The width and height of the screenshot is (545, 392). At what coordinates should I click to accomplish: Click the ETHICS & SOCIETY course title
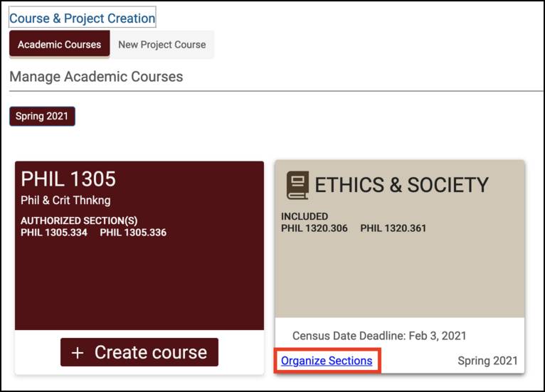401,185
